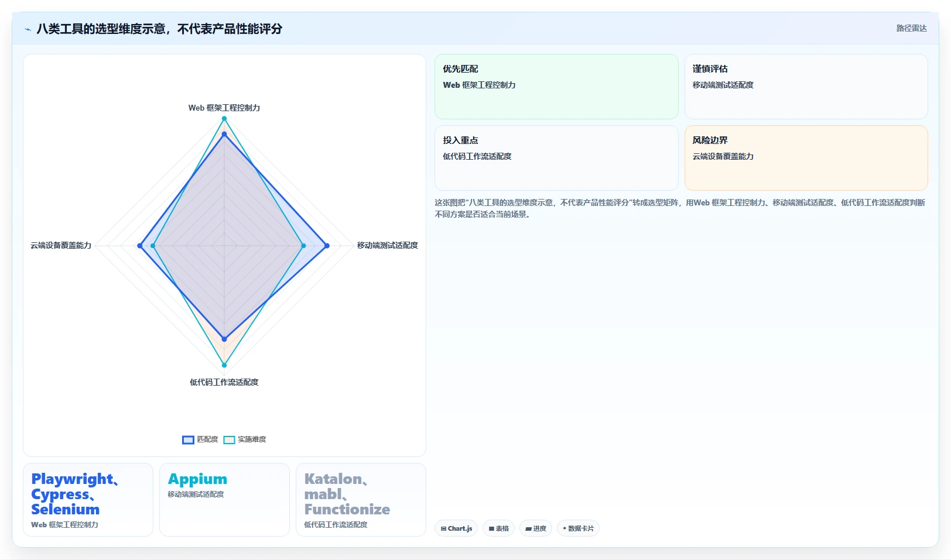Image resolution: width=951 pixels, height=560 pixels.
Task: Select the cyan 实施难度 point on the 云端设备 axis
Action: (153, 246)
